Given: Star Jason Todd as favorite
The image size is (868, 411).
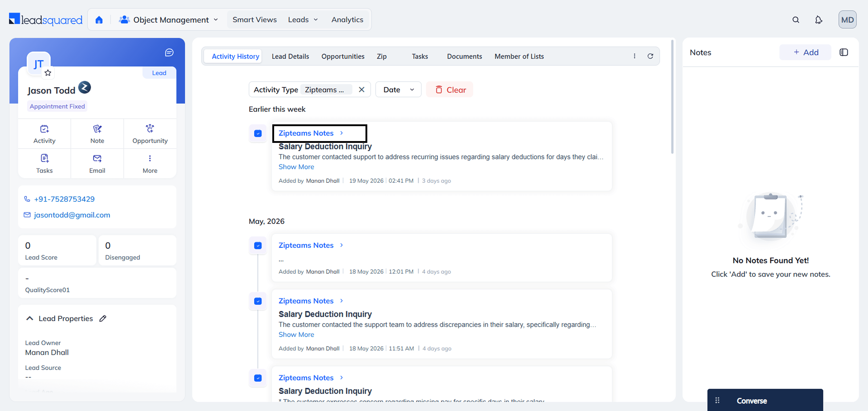Looking at the screenshot, I should point(48,73).
